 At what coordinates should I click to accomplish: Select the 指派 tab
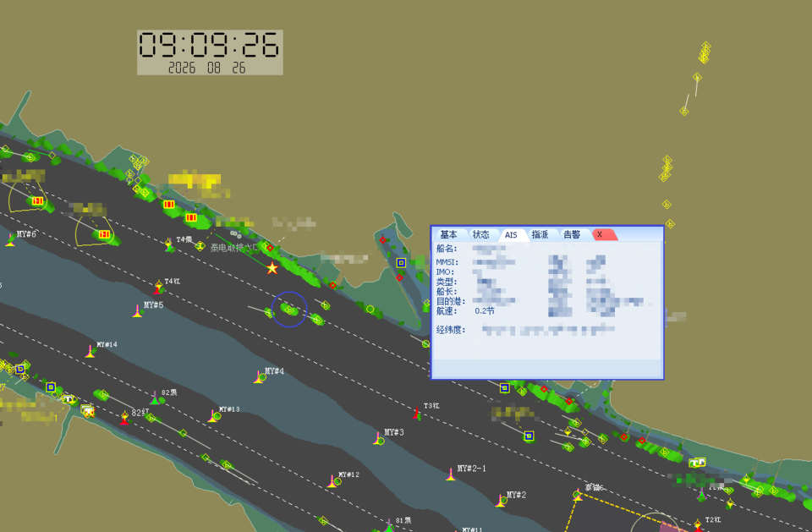540,234
